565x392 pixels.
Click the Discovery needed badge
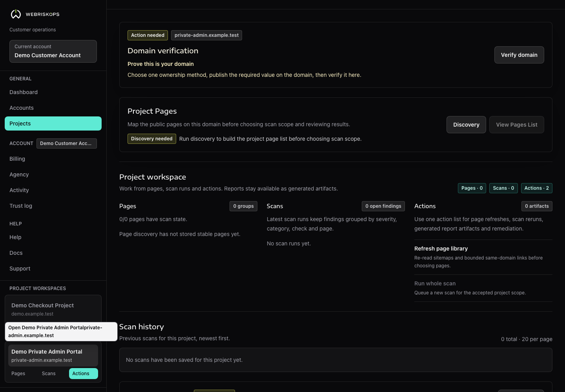point(152,139)
